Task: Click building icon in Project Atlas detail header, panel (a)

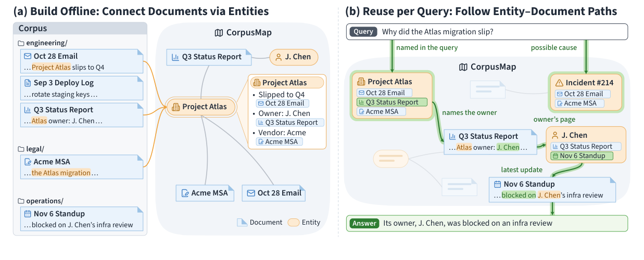Action: [x=256, y=83]
